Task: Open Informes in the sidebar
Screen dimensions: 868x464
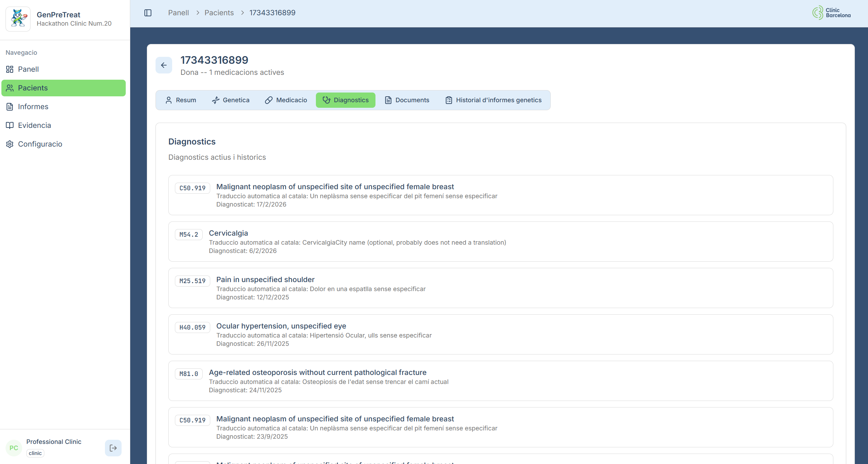Action: (x=33, y=107)
